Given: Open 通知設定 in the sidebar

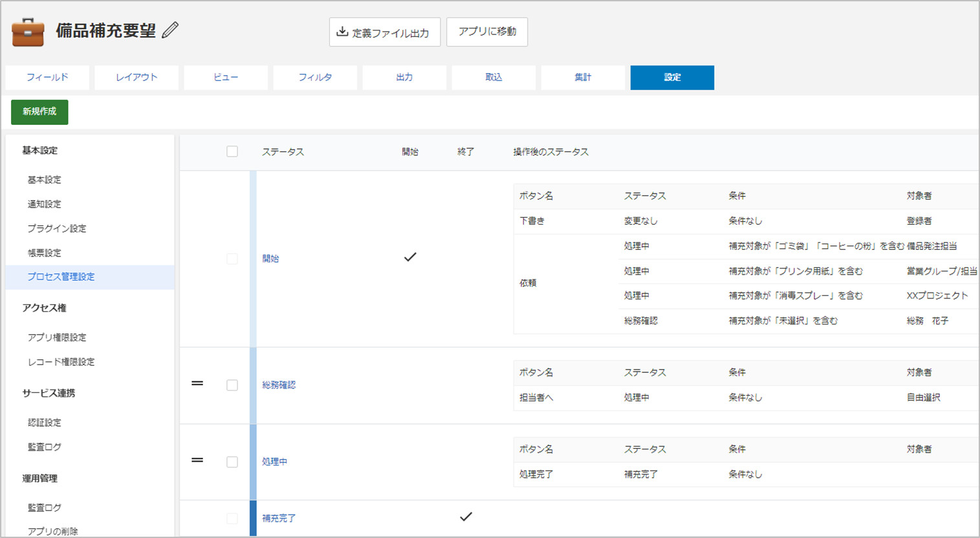Looking at the screenshot, I should 45,204.
